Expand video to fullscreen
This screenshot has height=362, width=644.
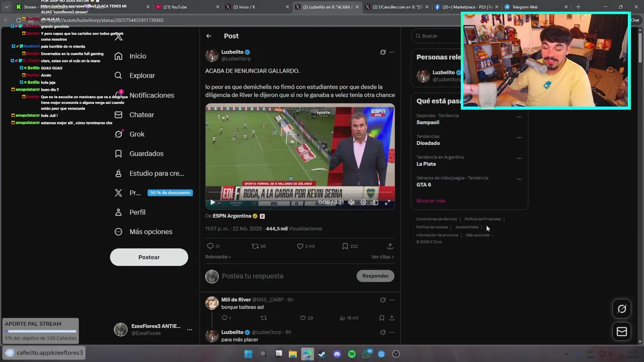[x=387, y=202]
